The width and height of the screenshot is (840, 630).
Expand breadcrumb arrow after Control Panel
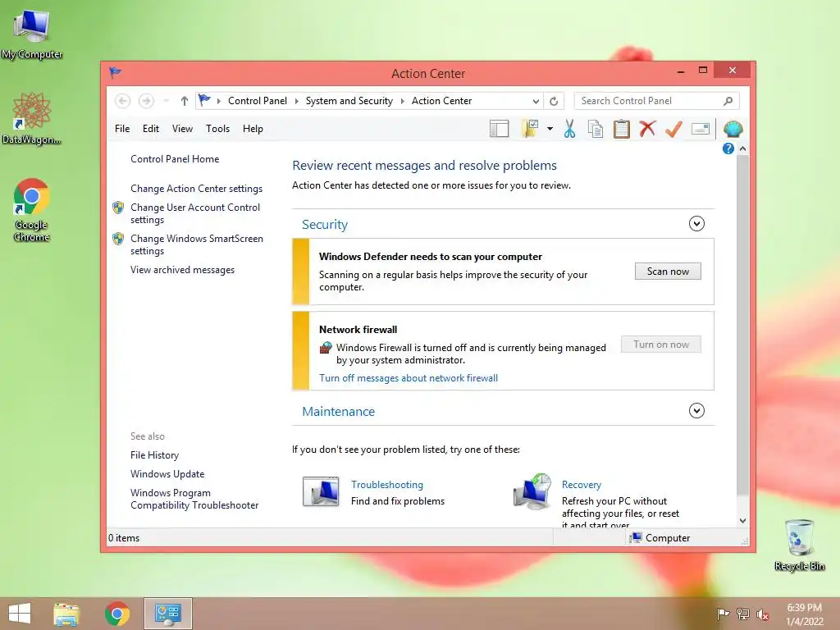(297, 101)
